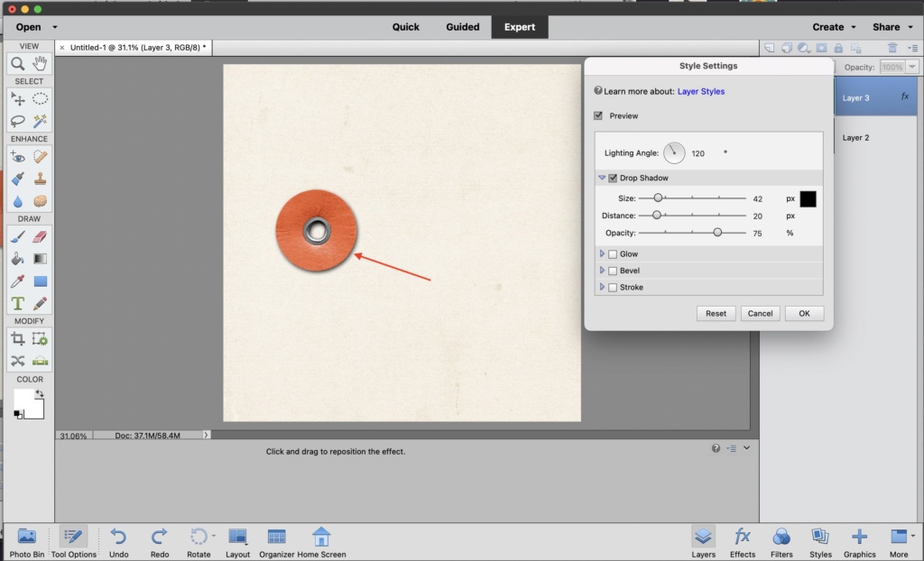
Task: Select the Paint Bucket tool
Action: (18, 259)
